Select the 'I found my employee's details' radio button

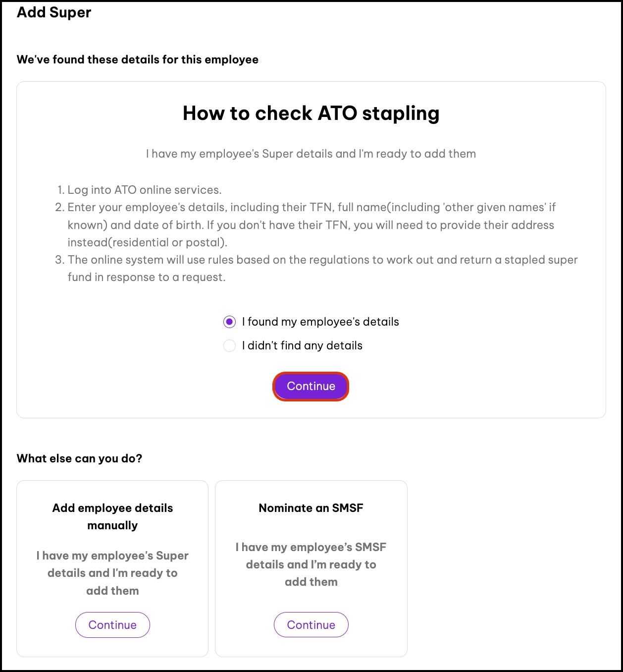point(229,322)
